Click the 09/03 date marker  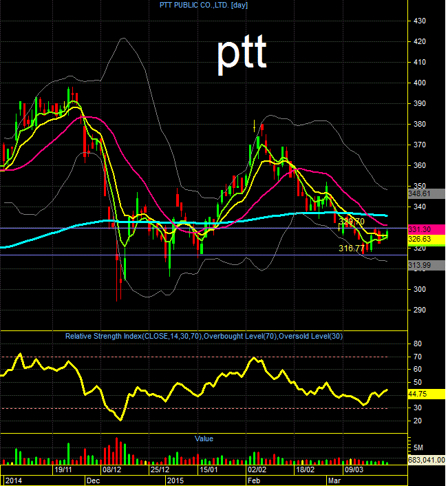(354, 469)
